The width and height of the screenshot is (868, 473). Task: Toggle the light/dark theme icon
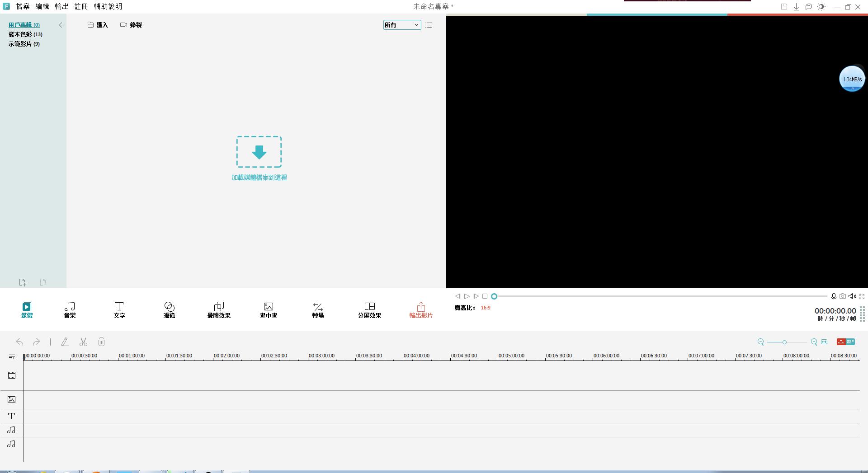click(821, 7)
